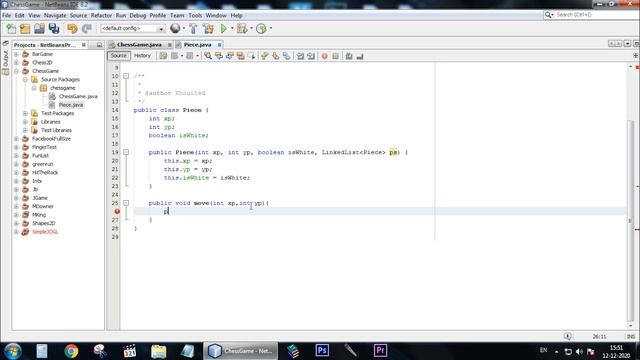Viewport: 640px width, 360px height.
Task: Click the Undo arrow icon
Action: point(72,28)
